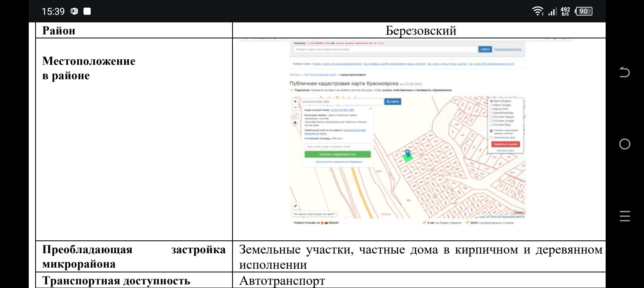
Task: Tap the Публичная кадастровая карта Красноярска heading
Action: click(x=344, y=84)
